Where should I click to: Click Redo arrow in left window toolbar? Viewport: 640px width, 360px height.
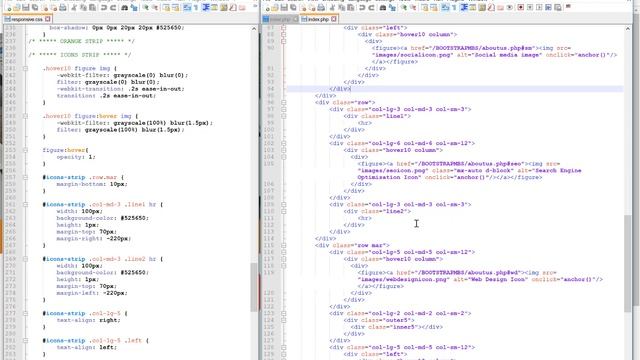(x=113, y=7)
